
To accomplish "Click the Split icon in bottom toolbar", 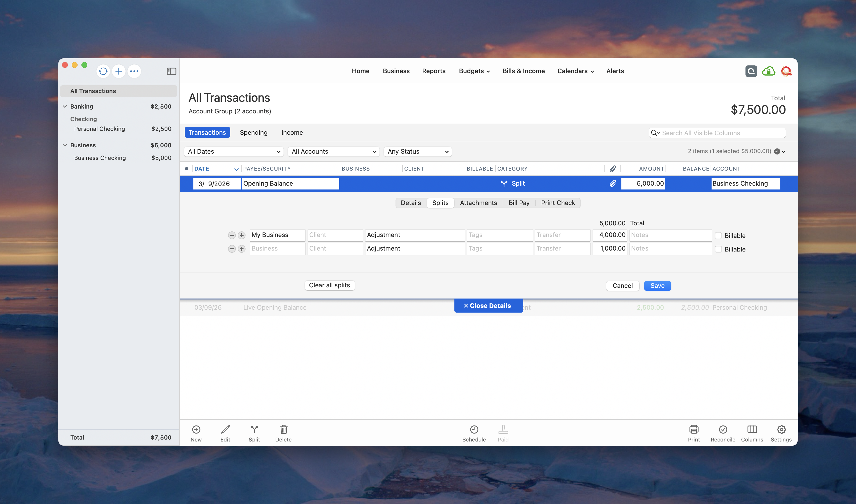I will 254,430.
